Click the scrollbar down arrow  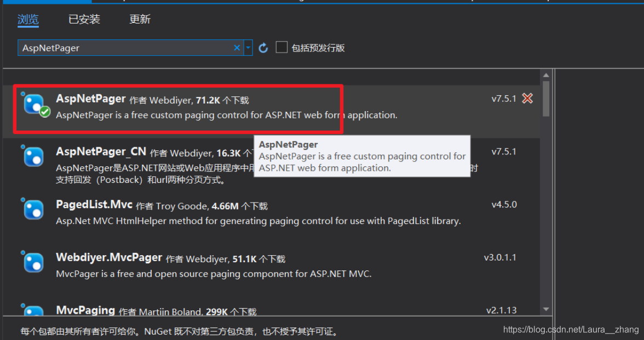pyautogui.click(x=546, y=309)
